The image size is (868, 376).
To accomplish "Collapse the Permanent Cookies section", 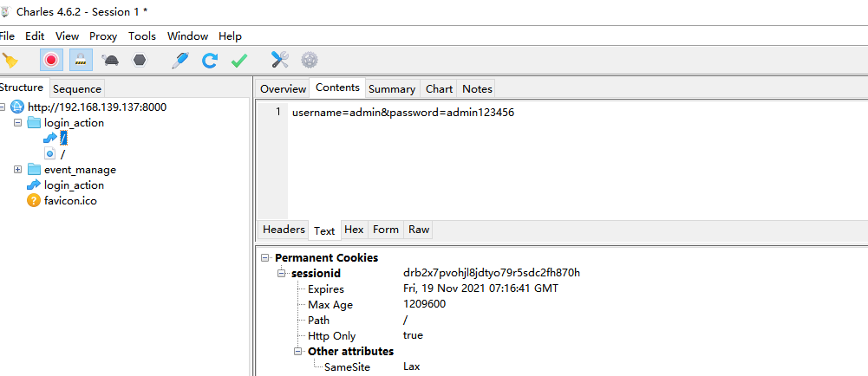I will (265, 257).
